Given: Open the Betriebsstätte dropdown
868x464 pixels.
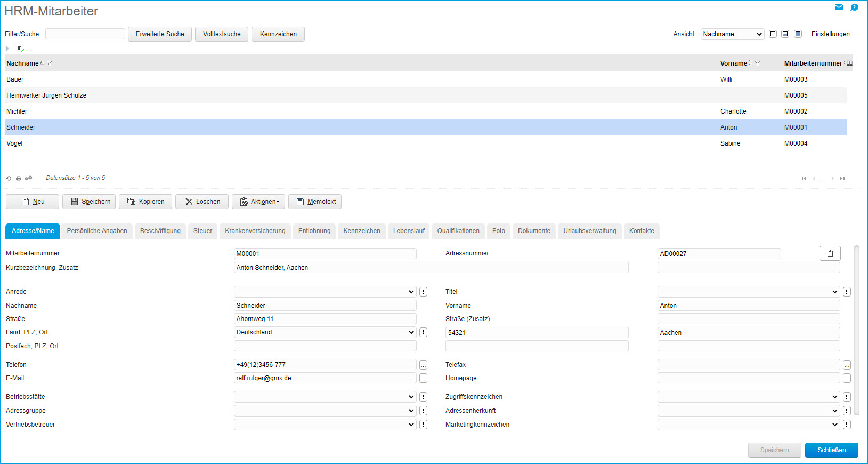Looking at the screenshot, I should click(x=325, y=397).
